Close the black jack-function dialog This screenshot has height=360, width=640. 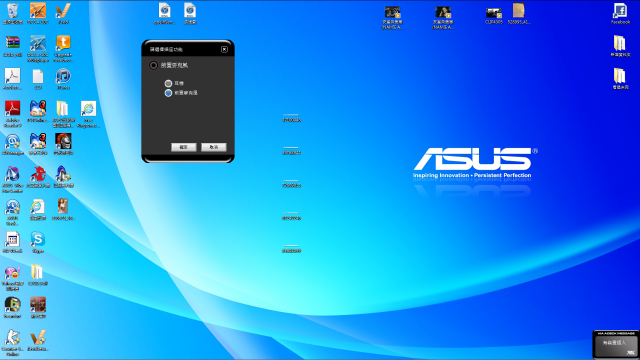pyautogui.click(x=224, y=49)
